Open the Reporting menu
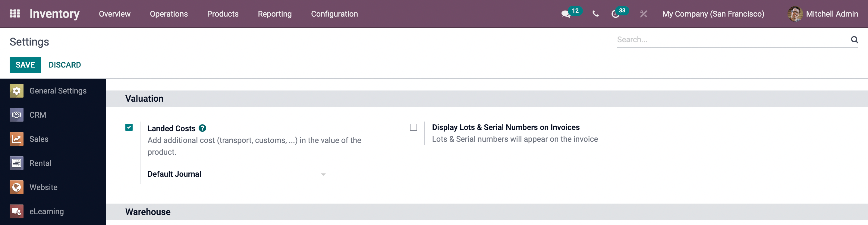The width and height of the screenshot is (868, 225). click(x=275, y=14)
